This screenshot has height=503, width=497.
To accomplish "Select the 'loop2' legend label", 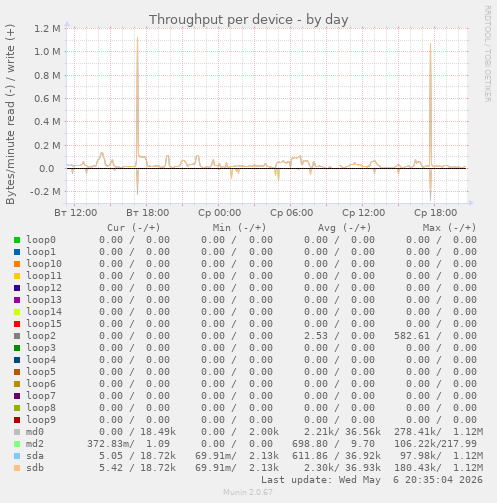I will pyautogui.click(x=41, y=336).
